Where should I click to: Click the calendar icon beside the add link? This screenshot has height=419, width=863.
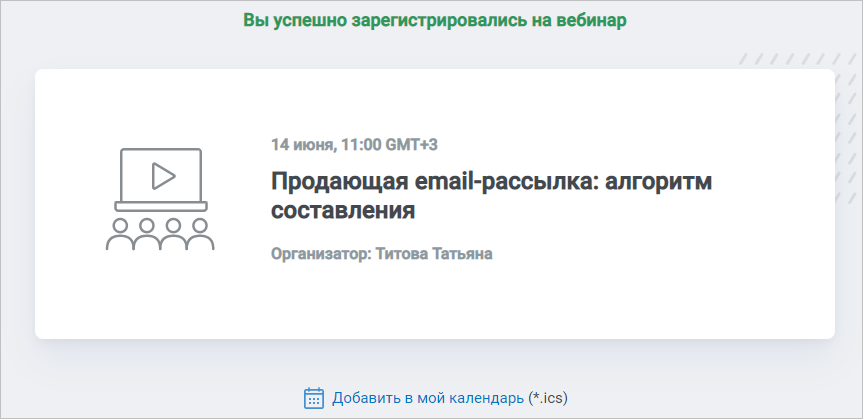(x=314, y=398)
